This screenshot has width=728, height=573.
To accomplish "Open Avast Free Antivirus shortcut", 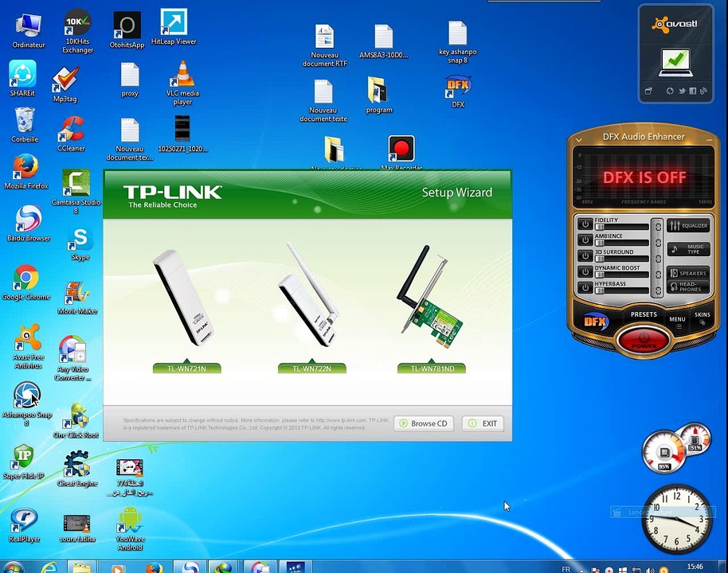I will tap(29, 346).
